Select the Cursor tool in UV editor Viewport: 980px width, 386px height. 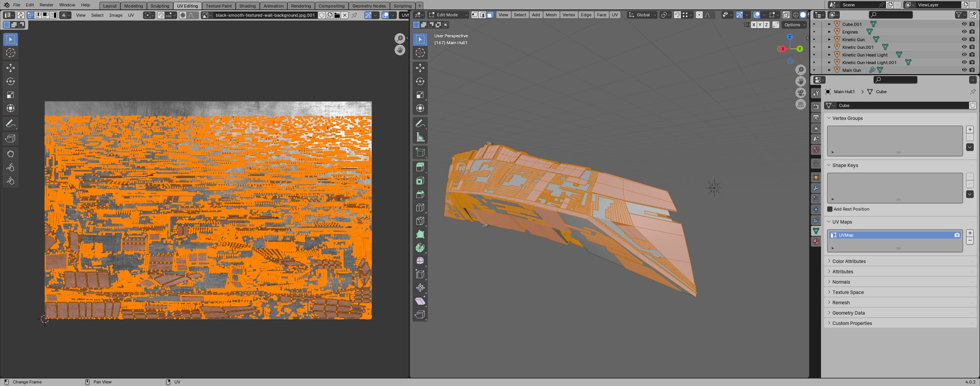coord(11,53)
